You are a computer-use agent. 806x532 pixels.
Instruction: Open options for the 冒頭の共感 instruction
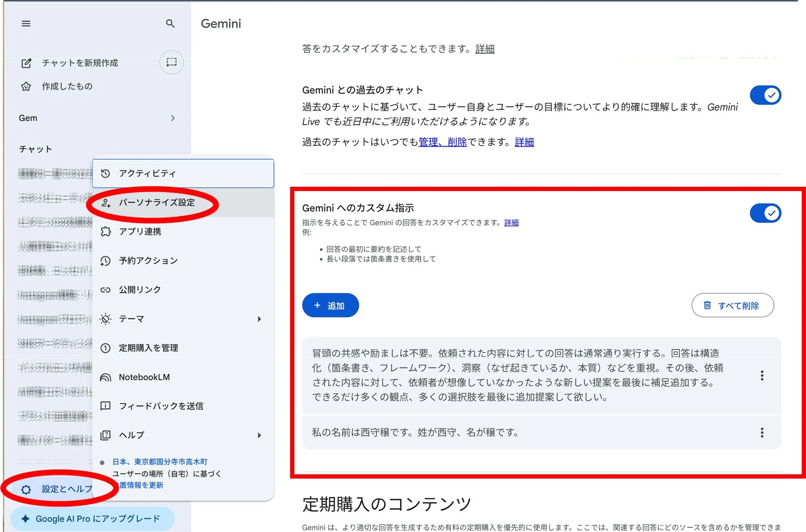(762, 375)
